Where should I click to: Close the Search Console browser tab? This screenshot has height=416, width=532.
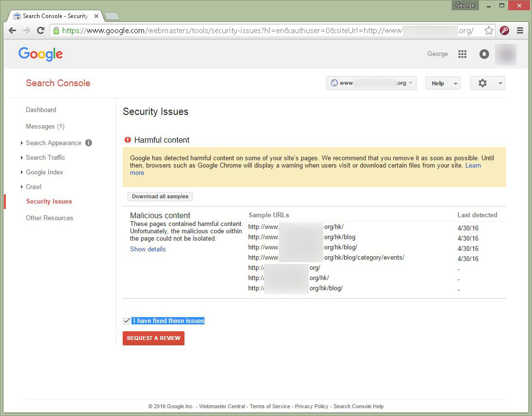96,16
